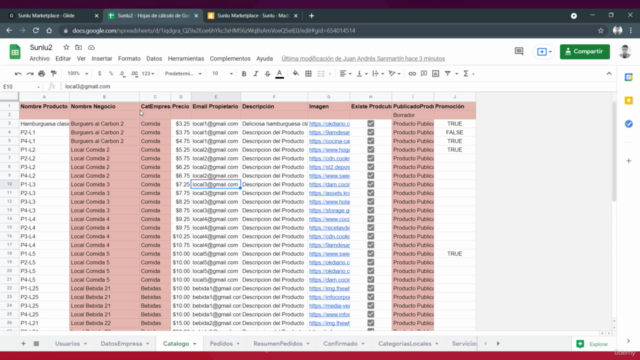Open Google Sheets home icon

click(15, 52)
